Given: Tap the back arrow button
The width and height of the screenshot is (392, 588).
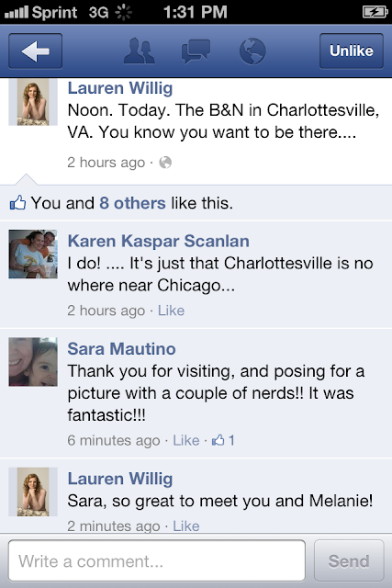Looking at the screenshot, I should point(35,51).
